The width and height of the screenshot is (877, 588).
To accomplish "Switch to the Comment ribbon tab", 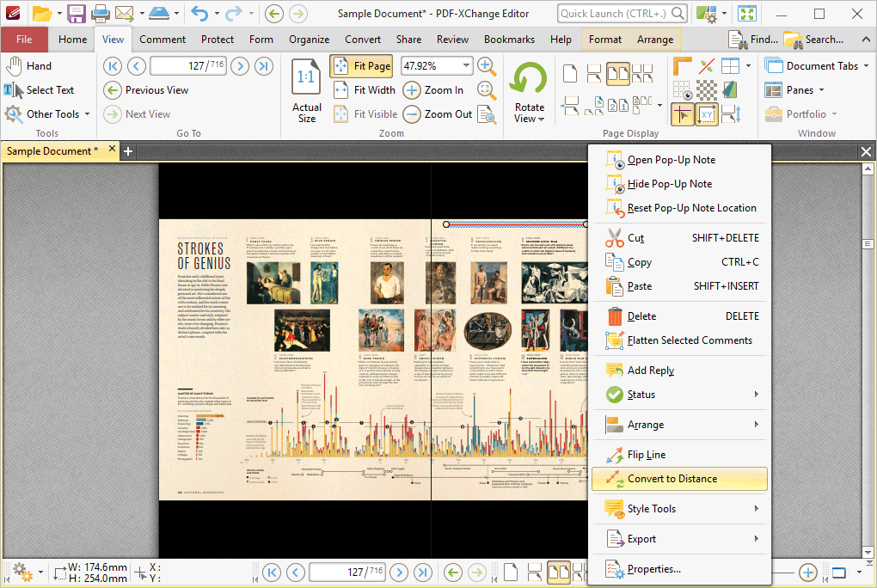I will point(163,40).
